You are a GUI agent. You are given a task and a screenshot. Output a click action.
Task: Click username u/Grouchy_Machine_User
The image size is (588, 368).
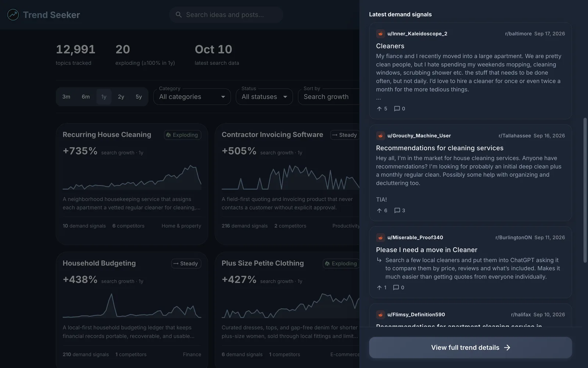coord(419,135)
